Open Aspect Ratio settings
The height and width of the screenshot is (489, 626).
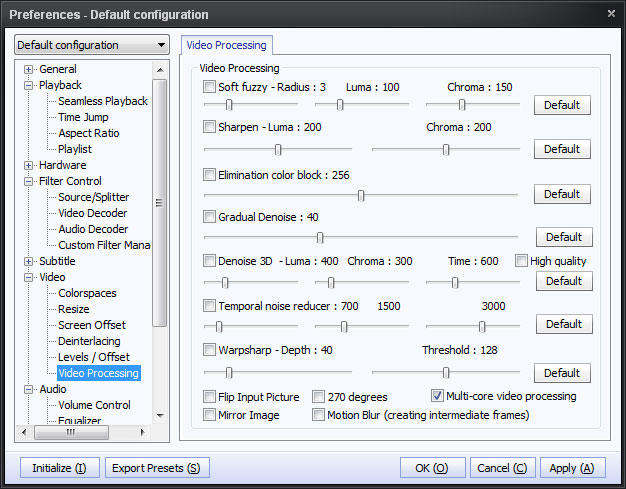coord(89,133)
